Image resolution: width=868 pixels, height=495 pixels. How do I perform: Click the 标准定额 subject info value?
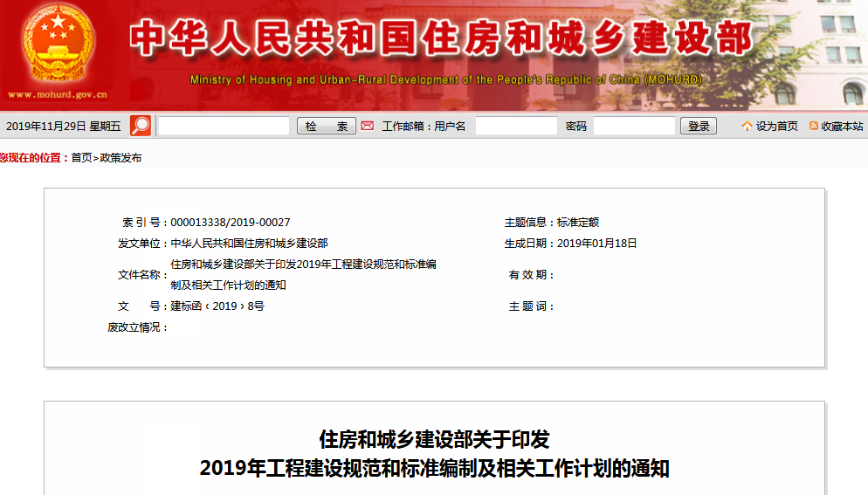point(578,222)
